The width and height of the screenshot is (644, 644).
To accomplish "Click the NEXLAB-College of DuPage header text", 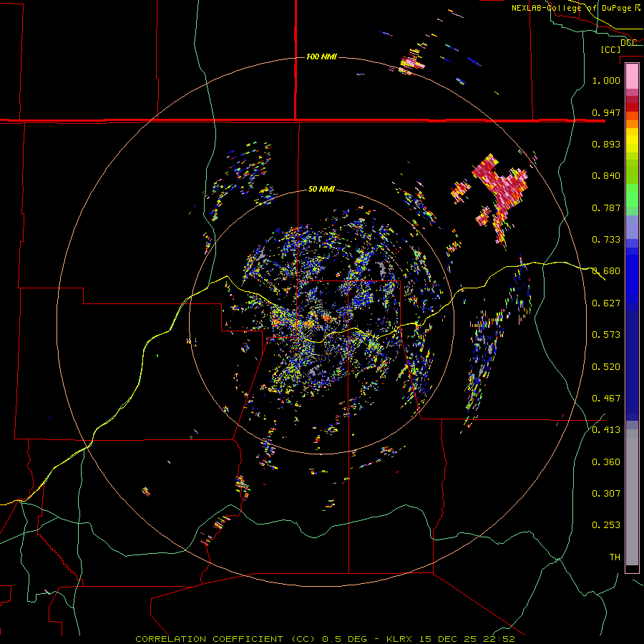I will (x=571, y=8).
